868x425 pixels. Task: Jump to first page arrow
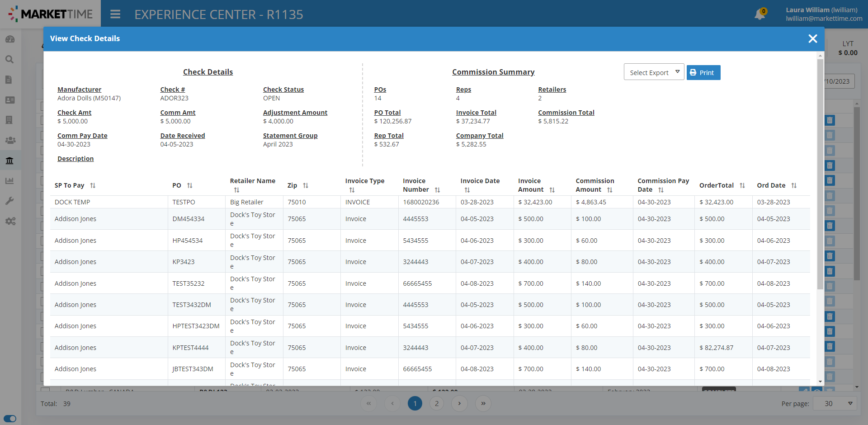coord(368,403)
